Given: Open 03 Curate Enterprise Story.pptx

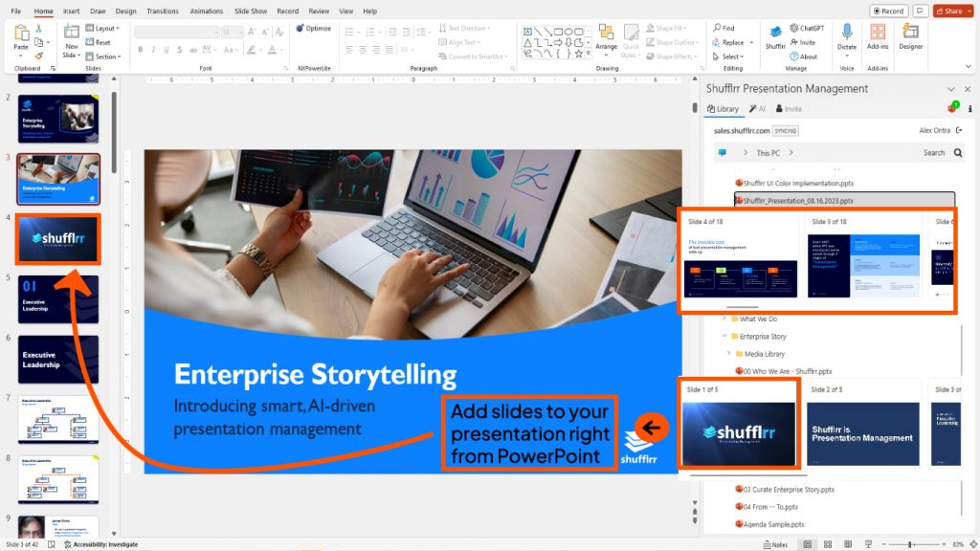Looking at the screenshot, I should [785, 489].
